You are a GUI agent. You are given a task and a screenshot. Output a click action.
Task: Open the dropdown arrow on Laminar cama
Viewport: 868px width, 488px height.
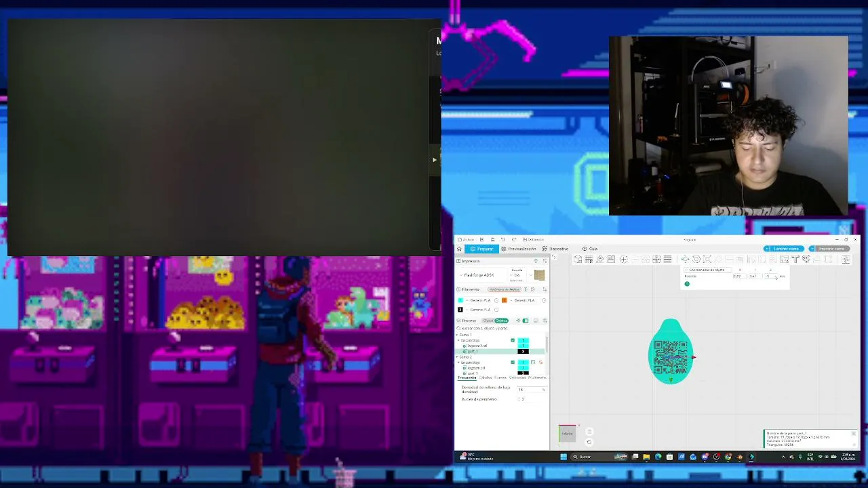(767, 249)
